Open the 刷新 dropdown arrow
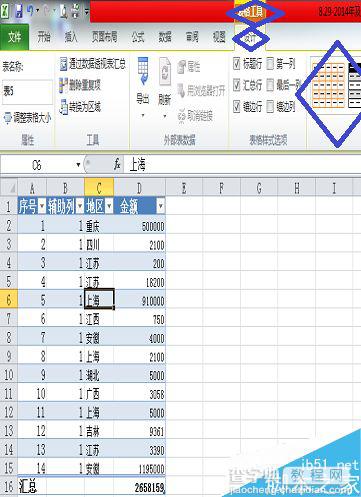This screenshot has width=361, height=497. click(165, 116)
